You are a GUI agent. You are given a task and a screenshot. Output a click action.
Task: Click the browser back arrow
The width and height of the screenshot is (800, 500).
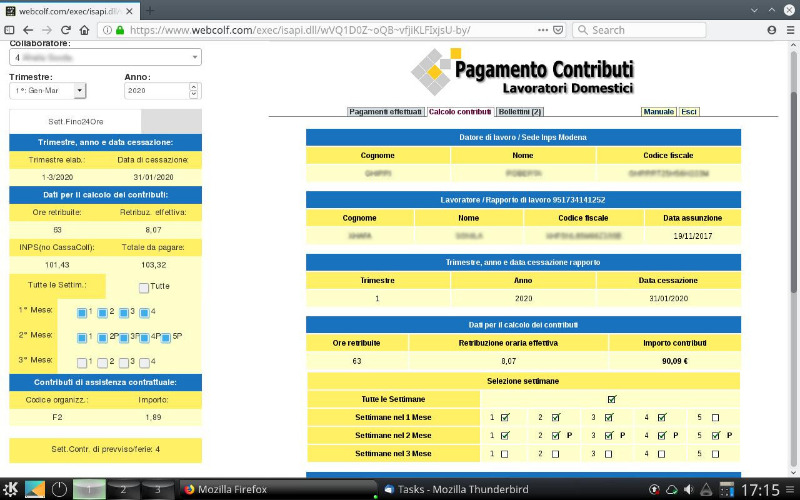tap(28, 30)
